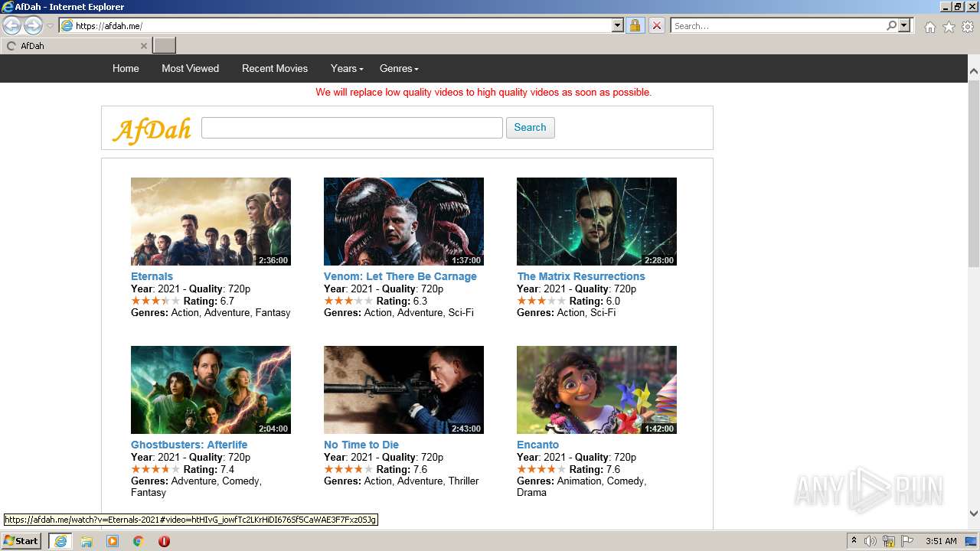980x551 pixels.
Task: Click the page scrollbar up arrow
Action: tap(974, 71)
